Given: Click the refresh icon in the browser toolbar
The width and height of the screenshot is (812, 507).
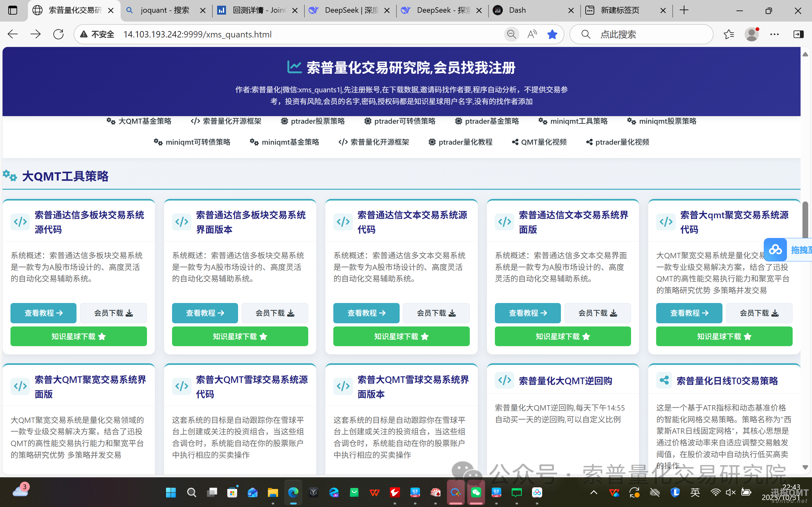Looking at the screenshot, I should point(58,34).
